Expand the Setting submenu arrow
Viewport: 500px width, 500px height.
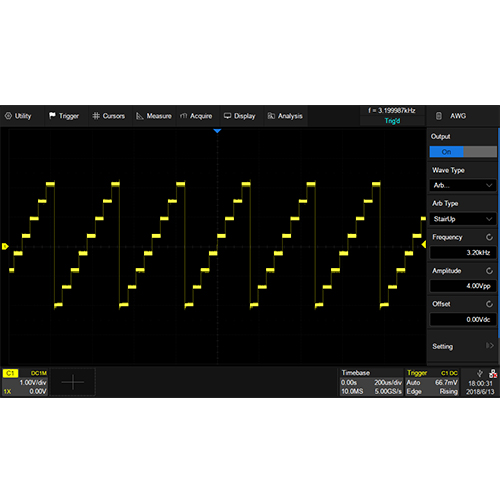[489, 346]
